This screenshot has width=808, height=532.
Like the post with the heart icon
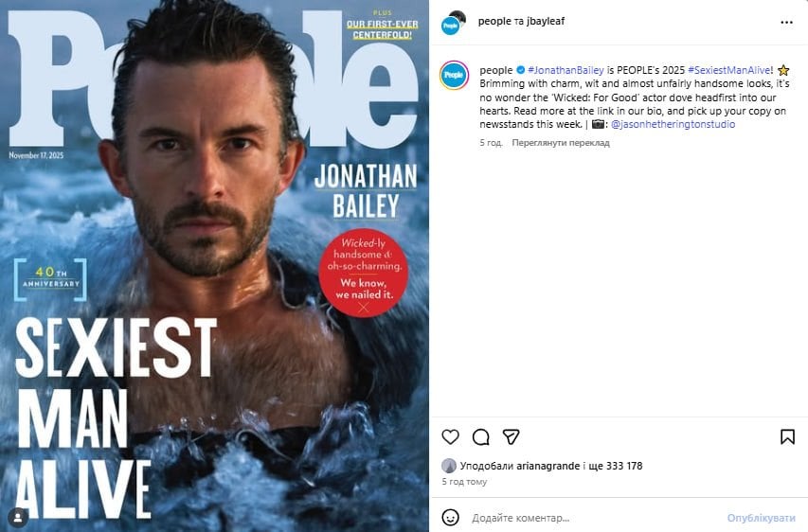450,436
